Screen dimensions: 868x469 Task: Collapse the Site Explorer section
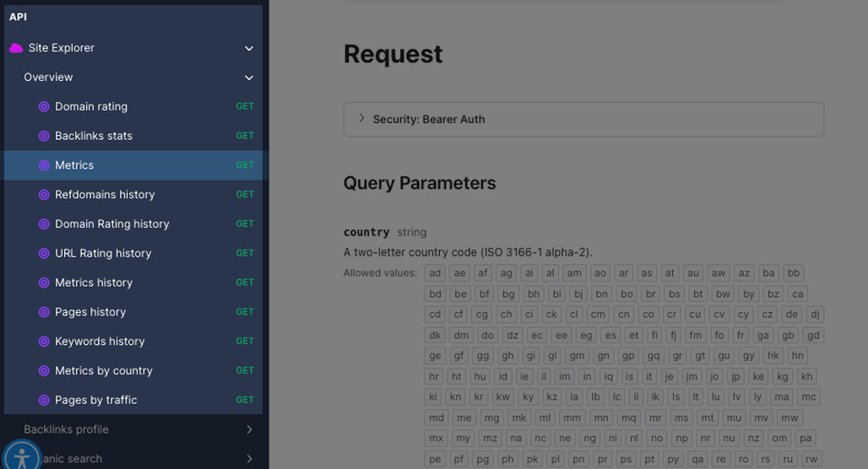(249, 48)
